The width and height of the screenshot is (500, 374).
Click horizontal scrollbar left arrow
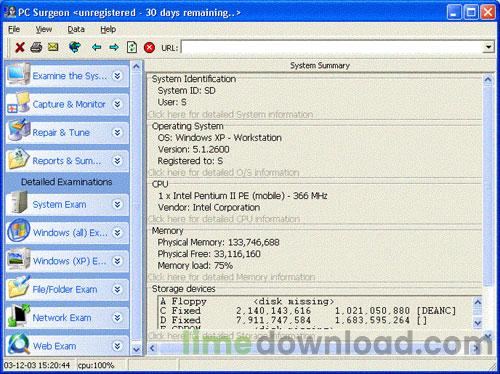tap(152, 348)
